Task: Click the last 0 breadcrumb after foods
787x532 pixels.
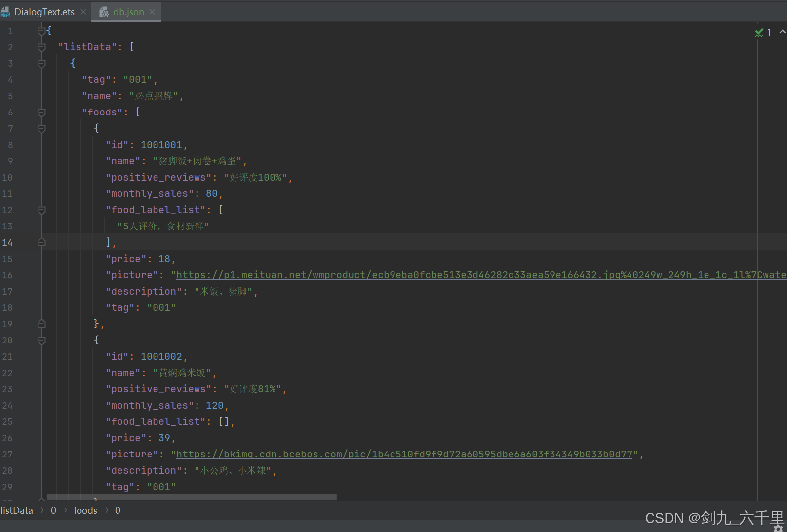Action: [118, 510]
